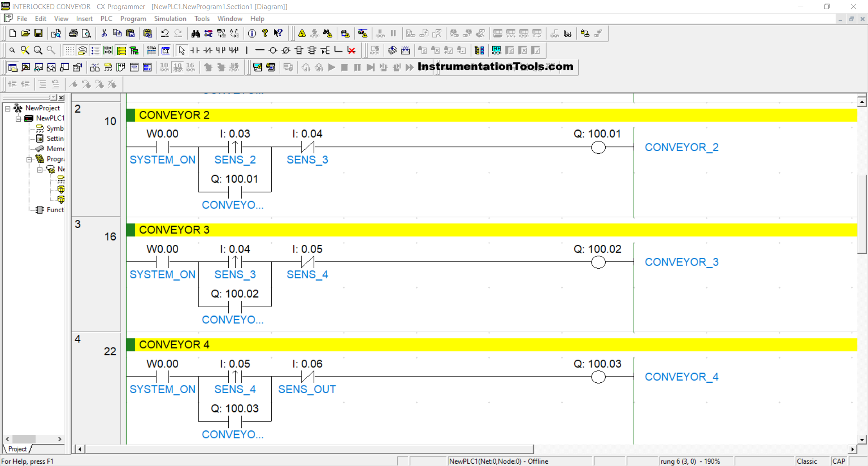Collapse the Programs tree node
Screen dimensions: 868x466
click(29, 159)
